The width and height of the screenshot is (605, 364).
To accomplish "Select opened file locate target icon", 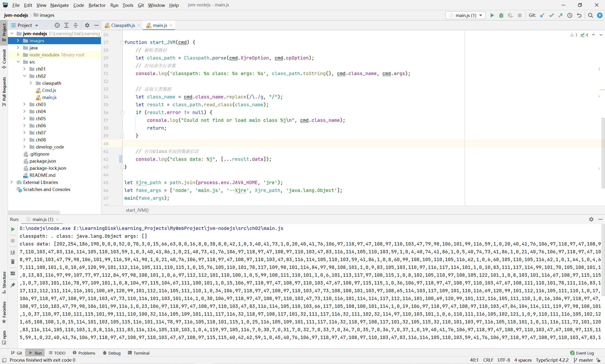I will [57, 25].
